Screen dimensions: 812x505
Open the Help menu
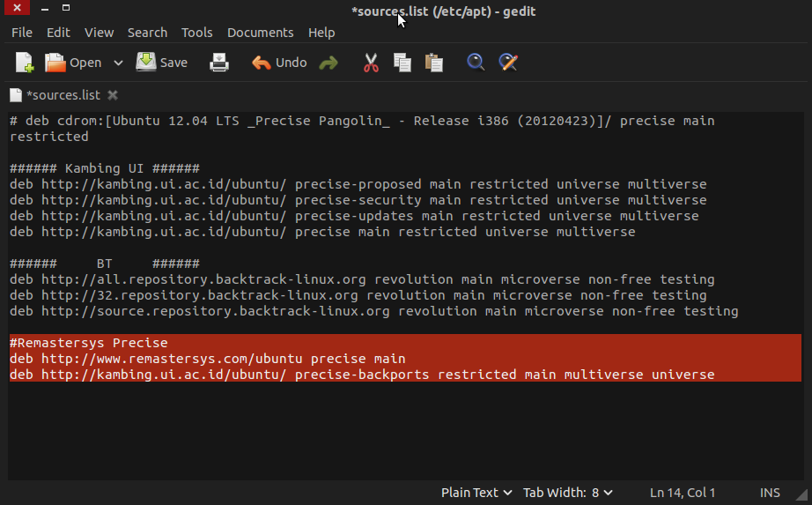(321, 32)
